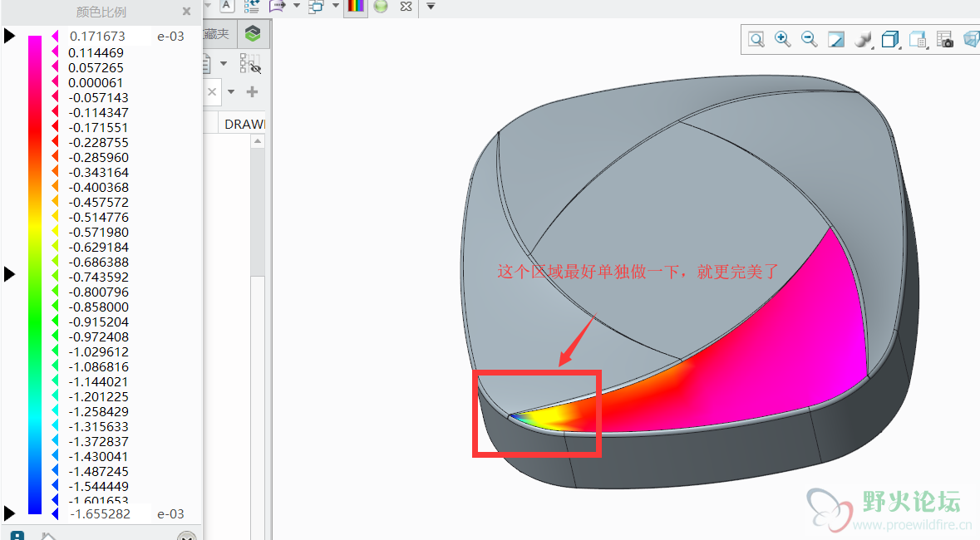Click the scale value -0.629184

[x=98, y=247]
